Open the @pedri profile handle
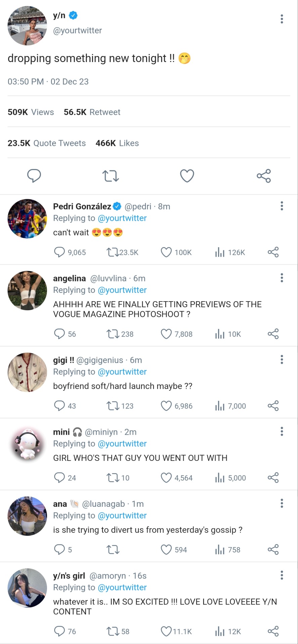298x644 pixels. 138,207
